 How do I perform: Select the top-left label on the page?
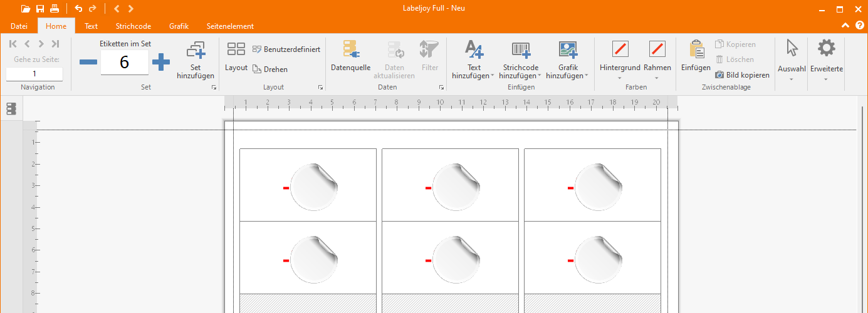click(308, 185)
